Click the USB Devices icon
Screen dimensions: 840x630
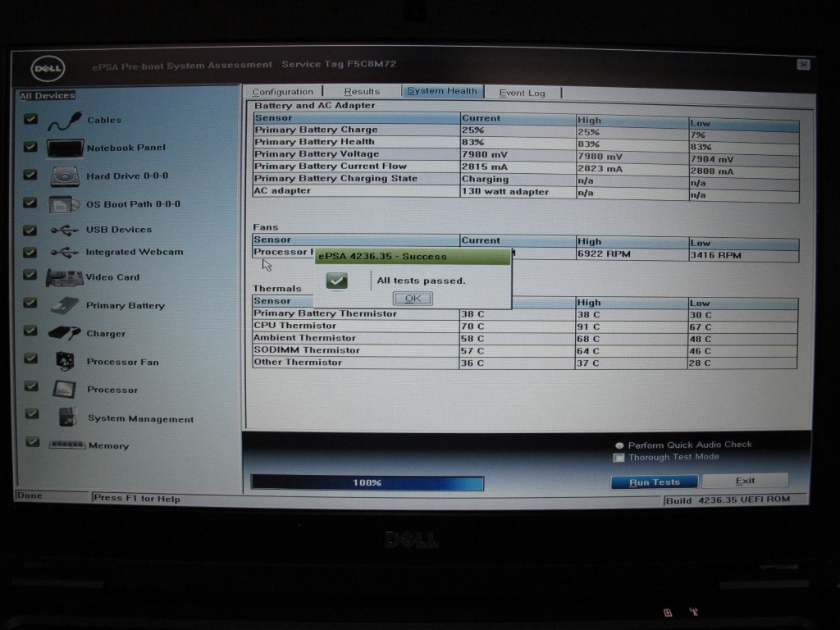click(65, 230)
